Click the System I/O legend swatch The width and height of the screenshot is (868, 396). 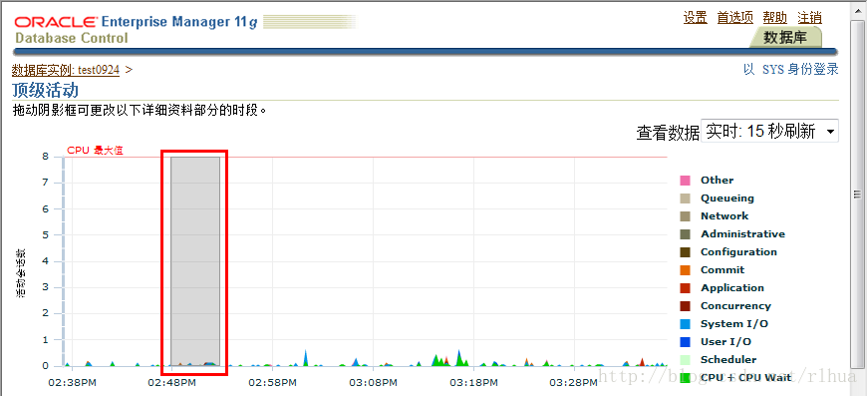coord(685,324)
